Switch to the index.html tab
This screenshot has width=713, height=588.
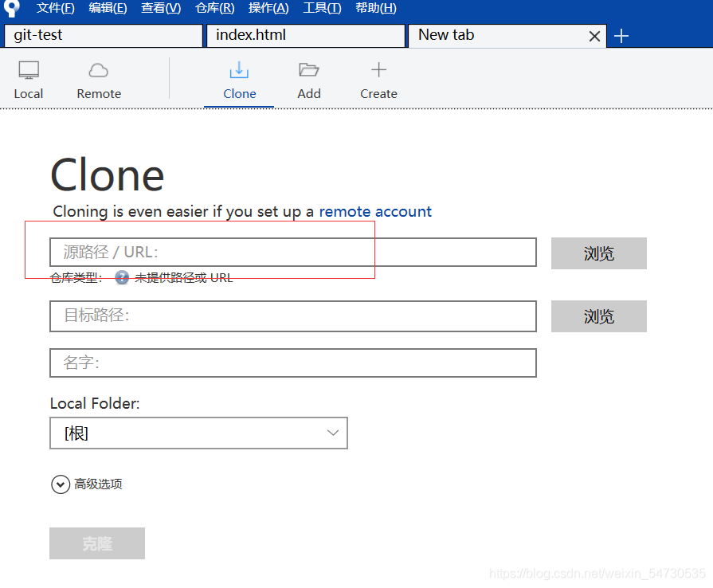306,36
